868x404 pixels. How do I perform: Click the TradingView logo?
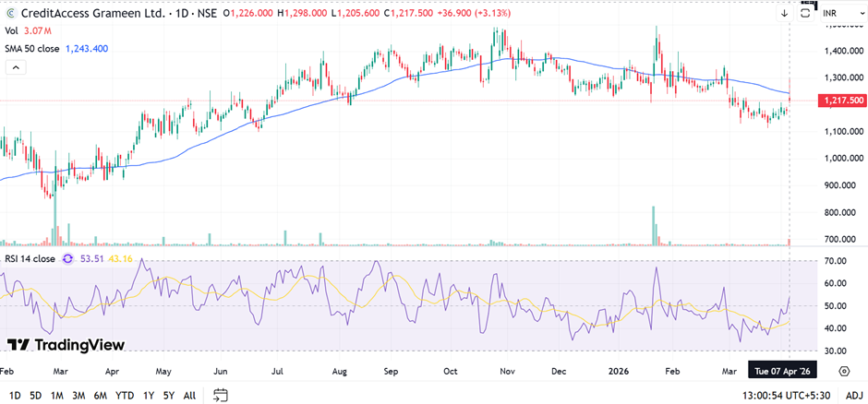point(65,344)
